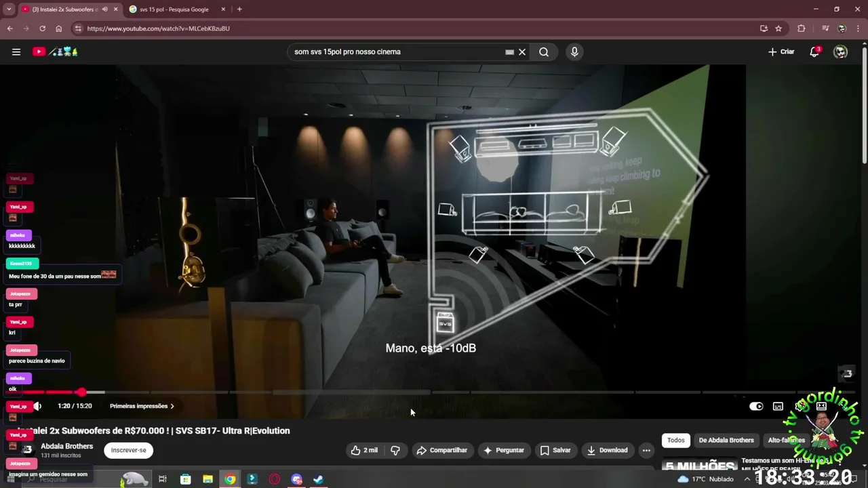Switch player to theater mode
The image size is (868, 488).
pos(821,406)
